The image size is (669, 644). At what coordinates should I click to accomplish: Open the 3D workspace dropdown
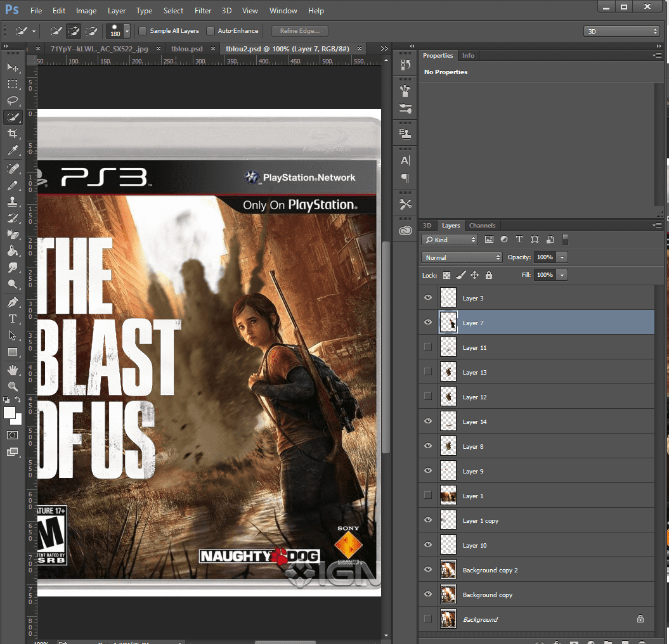pyautogui.click(x=621, y=31)
